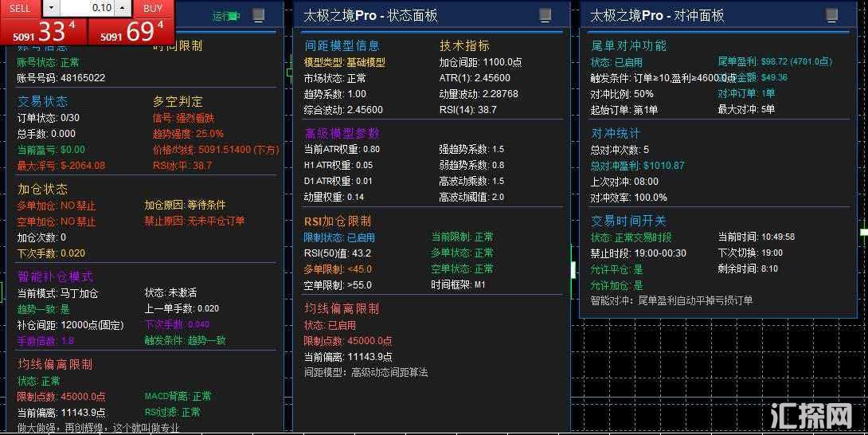Click 下次手数: 0.020 in 加仓状态 section
Screen dimensions: 868x435
51,253
